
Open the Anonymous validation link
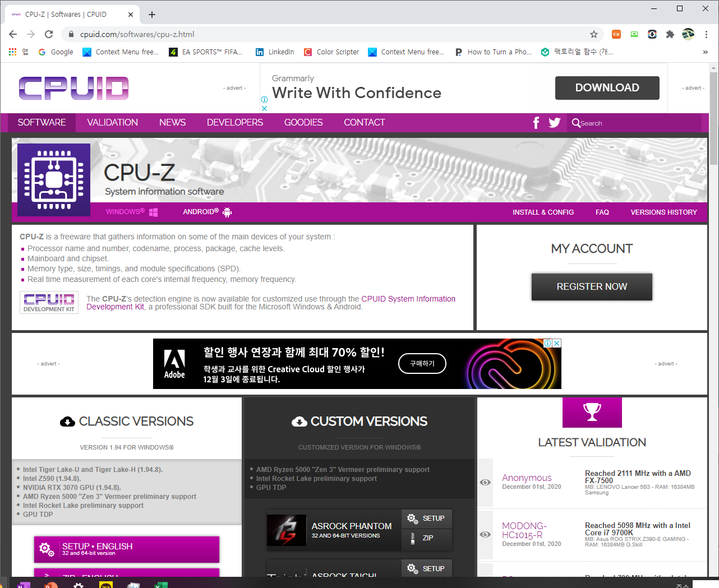[x=527, y=478]
